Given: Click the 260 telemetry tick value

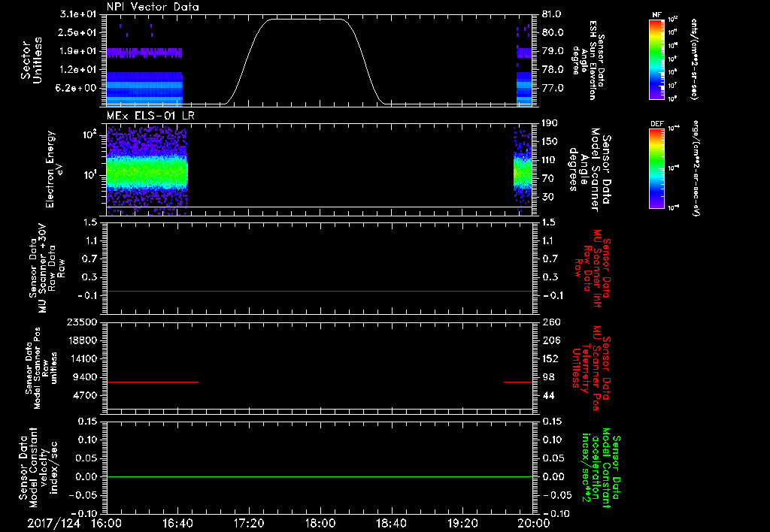Looking at the screenshot, I should 550,322.
